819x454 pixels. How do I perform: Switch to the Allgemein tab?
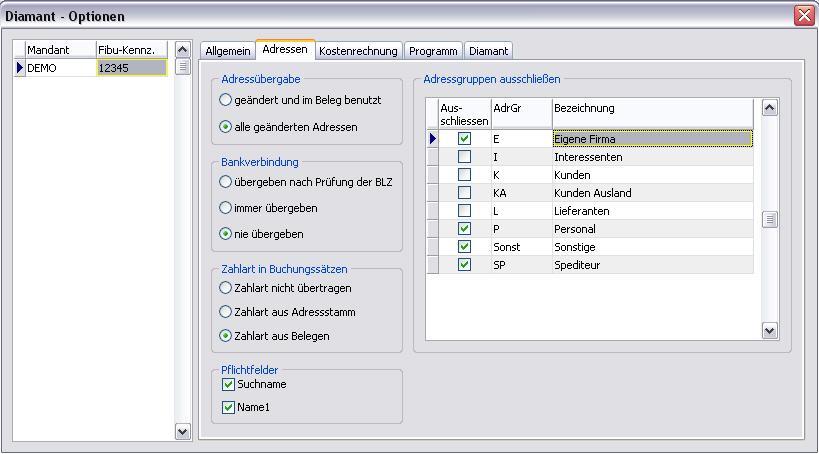228,51
